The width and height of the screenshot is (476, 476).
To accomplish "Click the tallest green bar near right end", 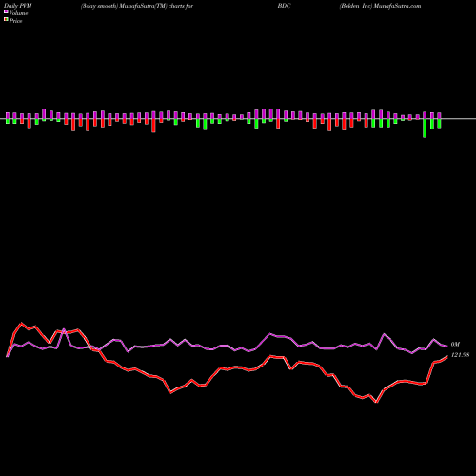I will (x=425, y=129).
